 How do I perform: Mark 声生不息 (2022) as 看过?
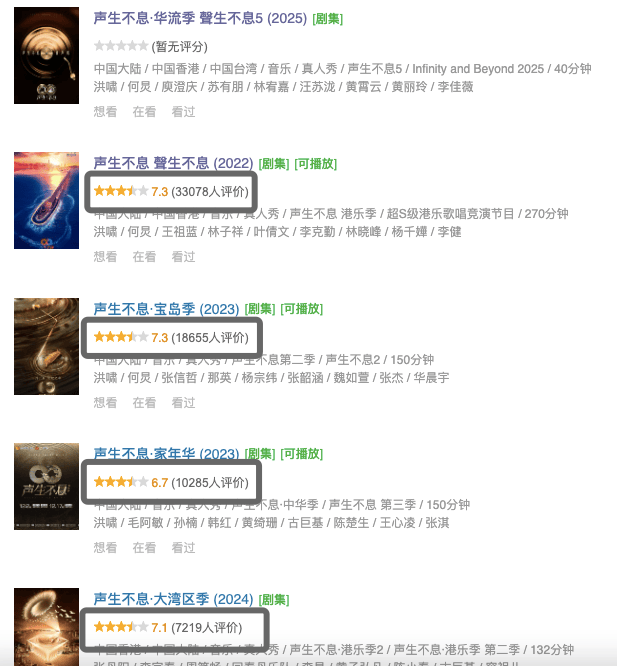coord(183,257)
